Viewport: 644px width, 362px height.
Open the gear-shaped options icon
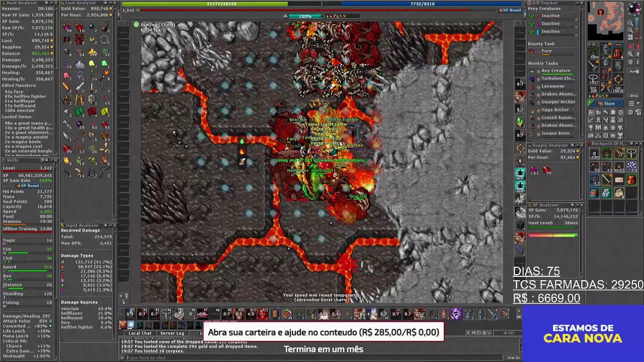[630, 112]
